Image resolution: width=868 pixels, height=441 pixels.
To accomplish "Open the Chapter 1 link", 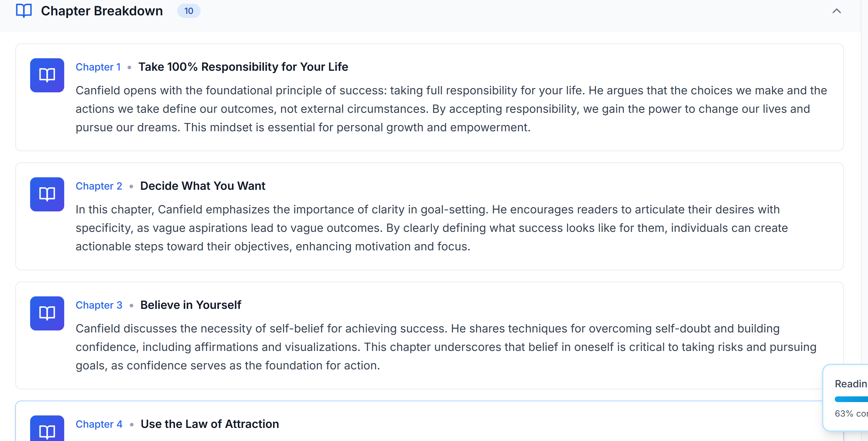I will [98, 67].
